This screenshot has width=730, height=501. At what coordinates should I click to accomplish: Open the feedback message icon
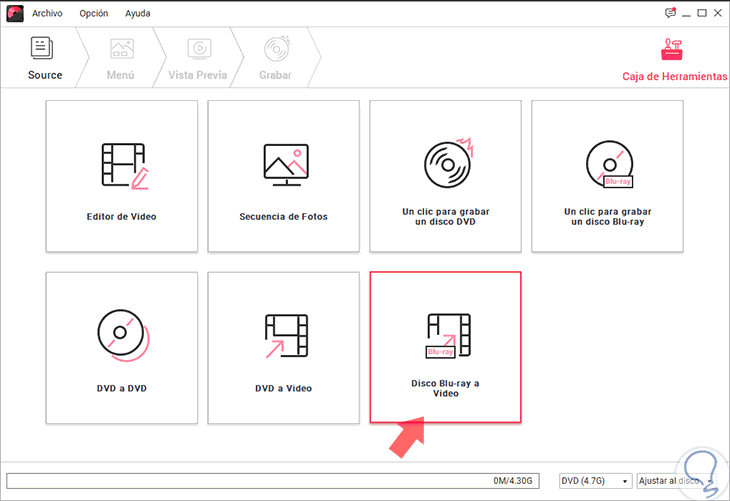point(670,13)
